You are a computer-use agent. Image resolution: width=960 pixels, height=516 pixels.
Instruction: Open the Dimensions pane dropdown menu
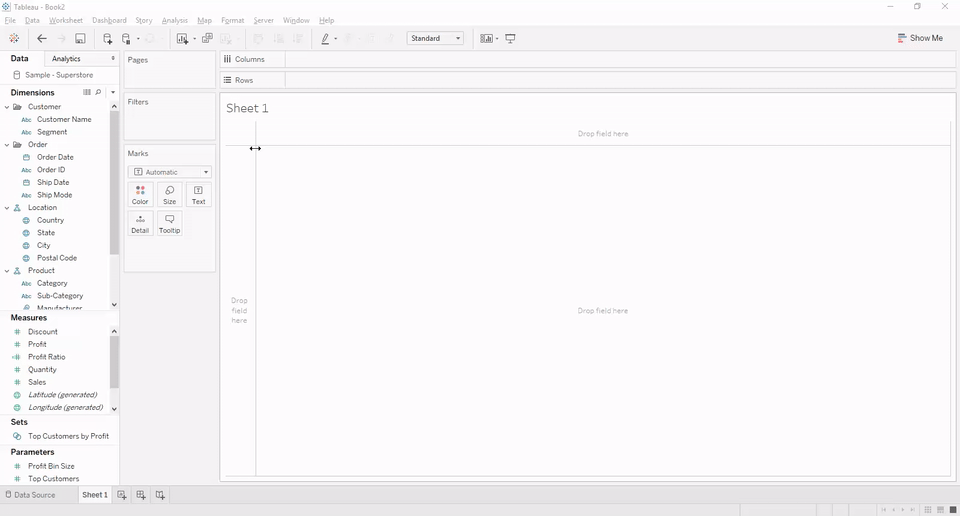coord(113,92)
